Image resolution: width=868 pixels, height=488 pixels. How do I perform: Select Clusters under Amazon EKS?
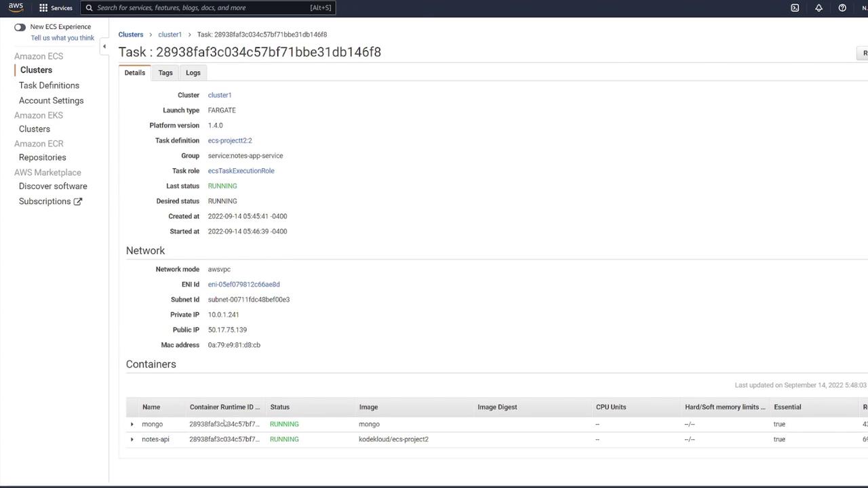pyautogui.click(x=35, y=129)
